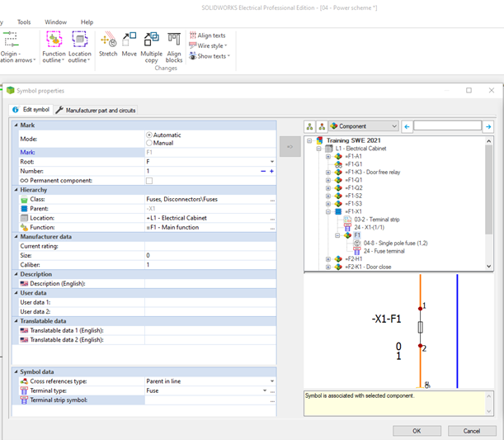Open the Component filter dropdown
Image resolution: width=504 pixels, height=440 pixels.
click(x=364, y=126)
